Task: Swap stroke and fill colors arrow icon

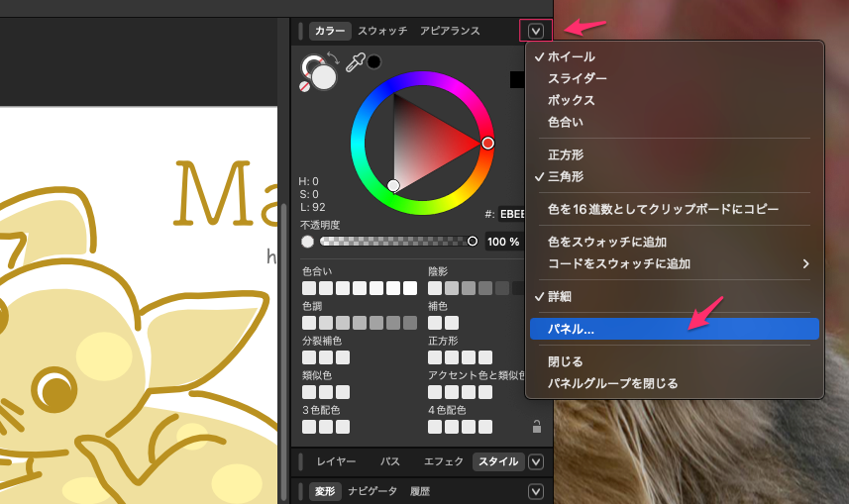Action: [334, 58]
